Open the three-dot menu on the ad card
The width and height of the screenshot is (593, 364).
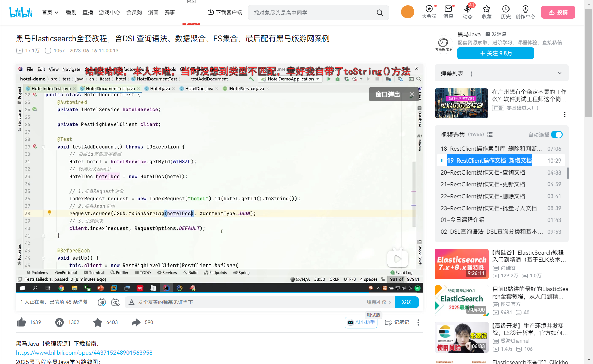pyautogui.click(x=565, y=115)
